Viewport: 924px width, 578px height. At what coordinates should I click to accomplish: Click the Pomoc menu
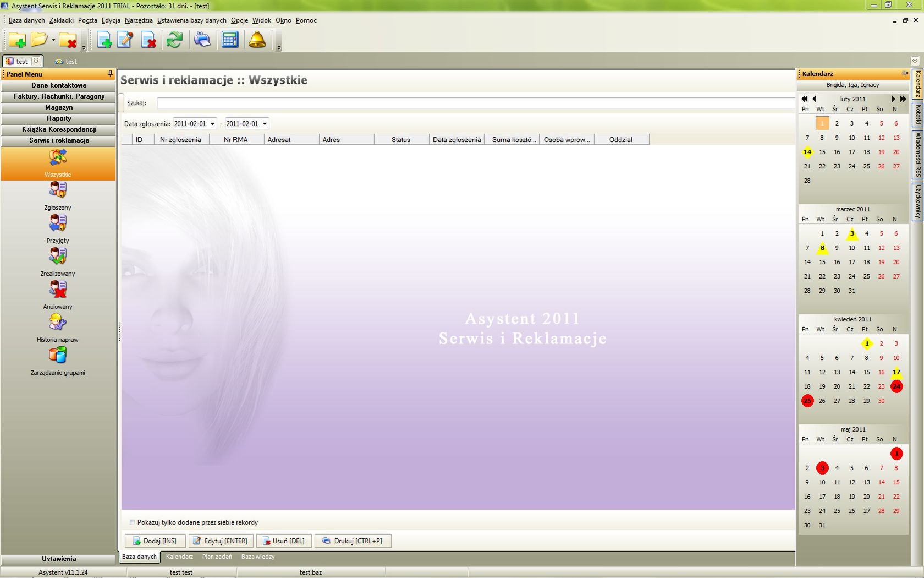(306, 20)
